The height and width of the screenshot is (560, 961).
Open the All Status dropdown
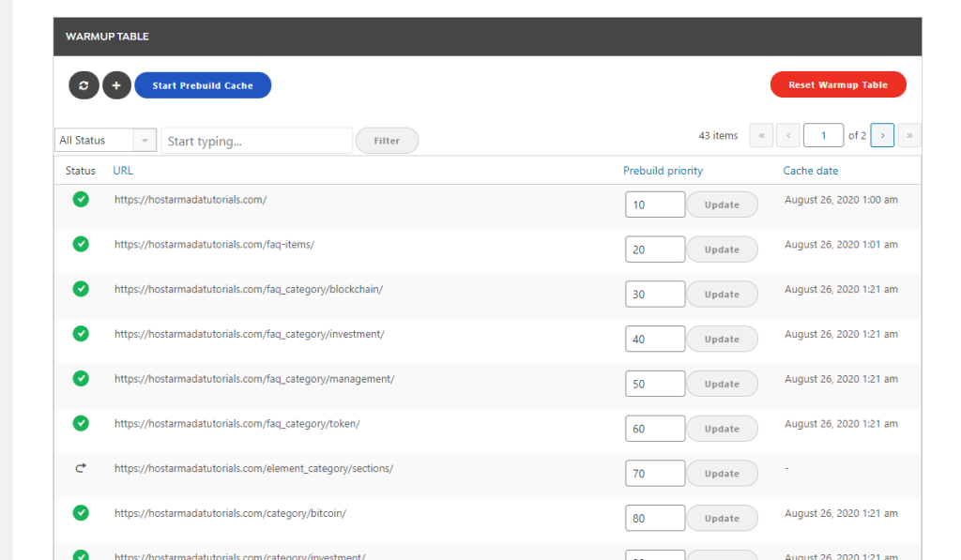coord(105,141)
